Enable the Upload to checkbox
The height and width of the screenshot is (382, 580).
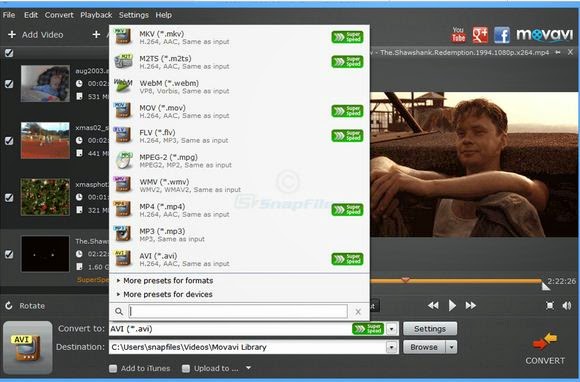pyautogui.click(x=186, y=368)
